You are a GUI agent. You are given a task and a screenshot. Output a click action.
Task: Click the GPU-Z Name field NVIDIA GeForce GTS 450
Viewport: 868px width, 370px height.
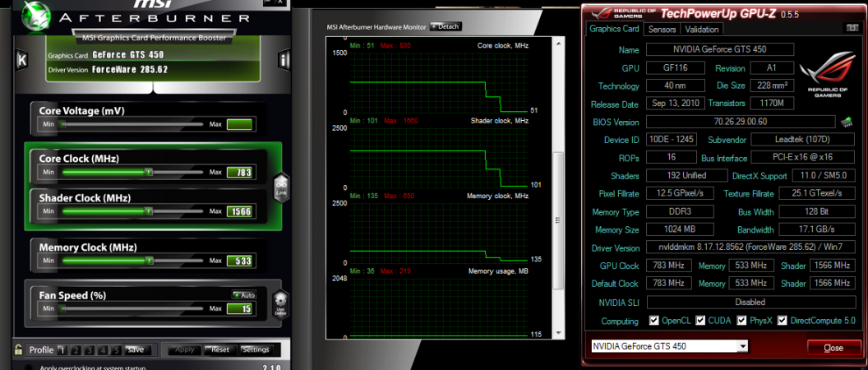(720, 49)
